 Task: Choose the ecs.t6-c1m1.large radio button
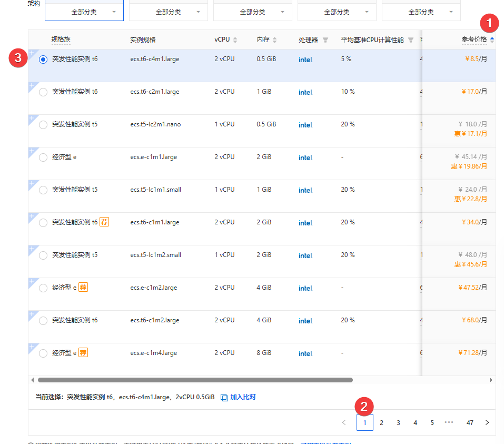[43, 223]
